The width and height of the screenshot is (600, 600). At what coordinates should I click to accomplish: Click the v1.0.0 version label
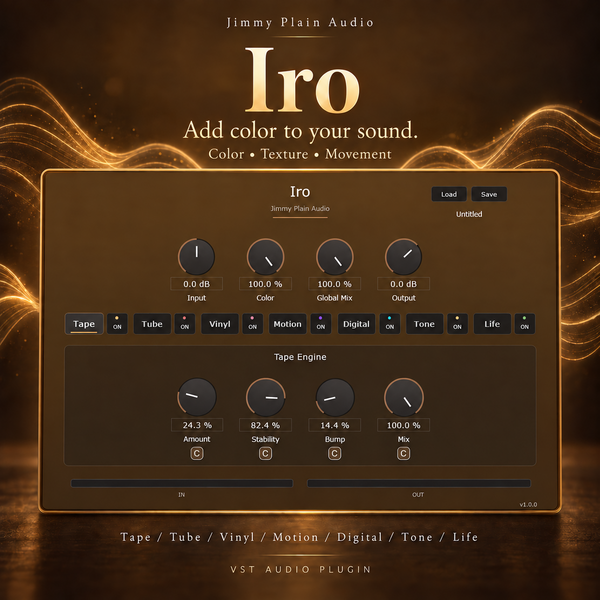(x=528, y=505)
